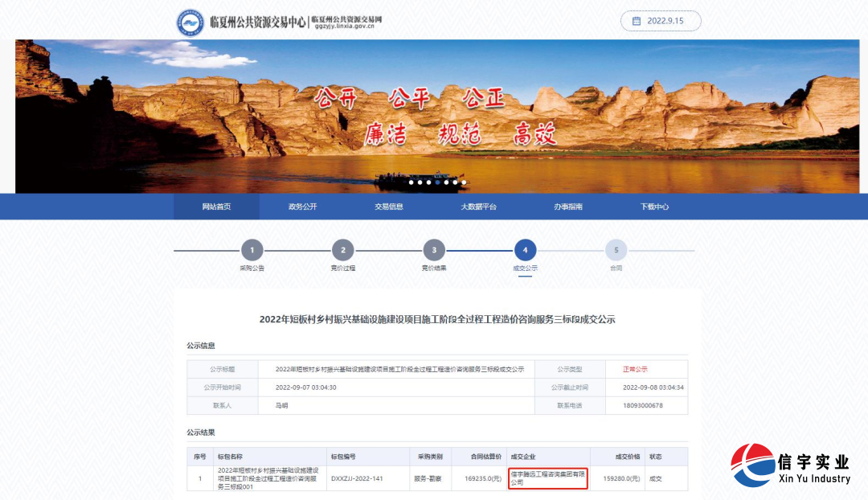Open step 5 合同 in the progress tracker
868x500 pixels.
616,252
